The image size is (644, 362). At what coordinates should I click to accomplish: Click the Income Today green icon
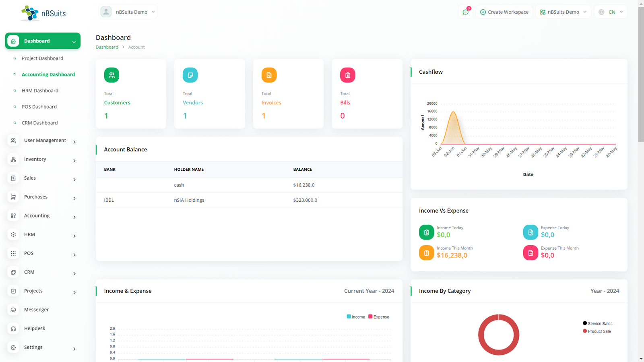point(426,232)
